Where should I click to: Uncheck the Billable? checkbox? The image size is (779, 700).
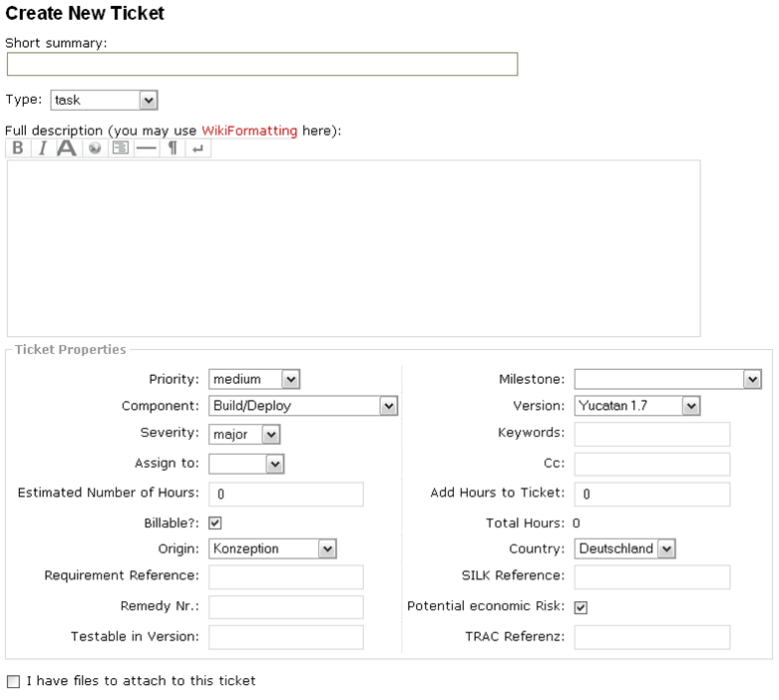click(215, 523)
